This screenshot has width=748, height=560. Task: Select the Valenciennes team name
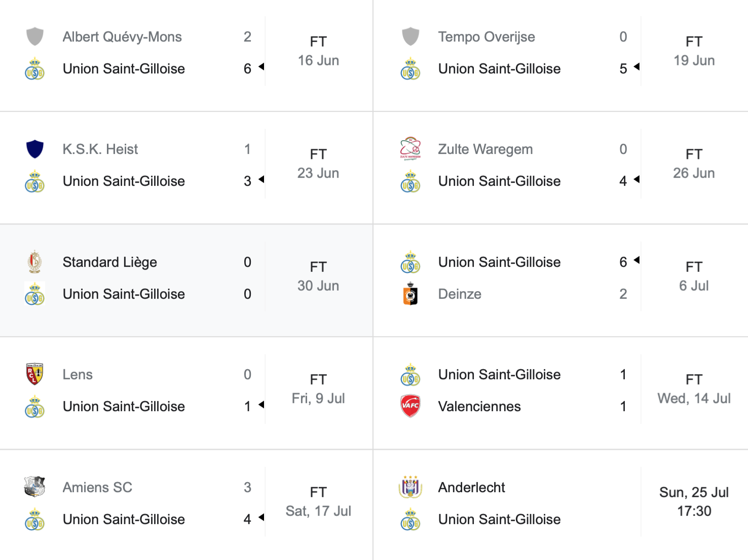479,407
